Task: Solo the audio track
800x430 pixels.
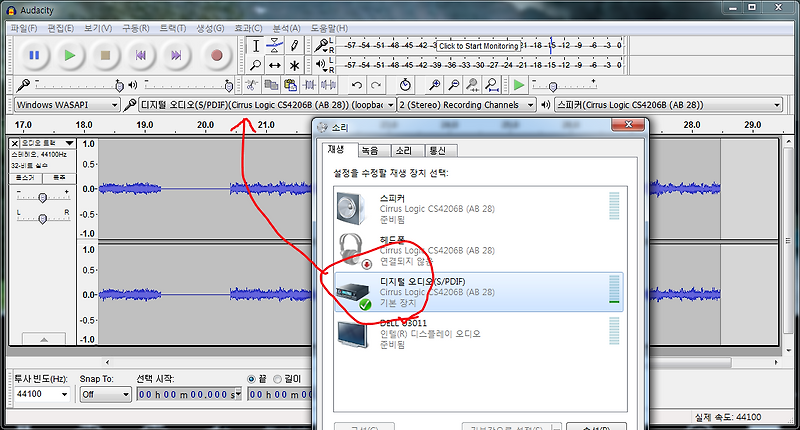Action: tap(59, 178)
